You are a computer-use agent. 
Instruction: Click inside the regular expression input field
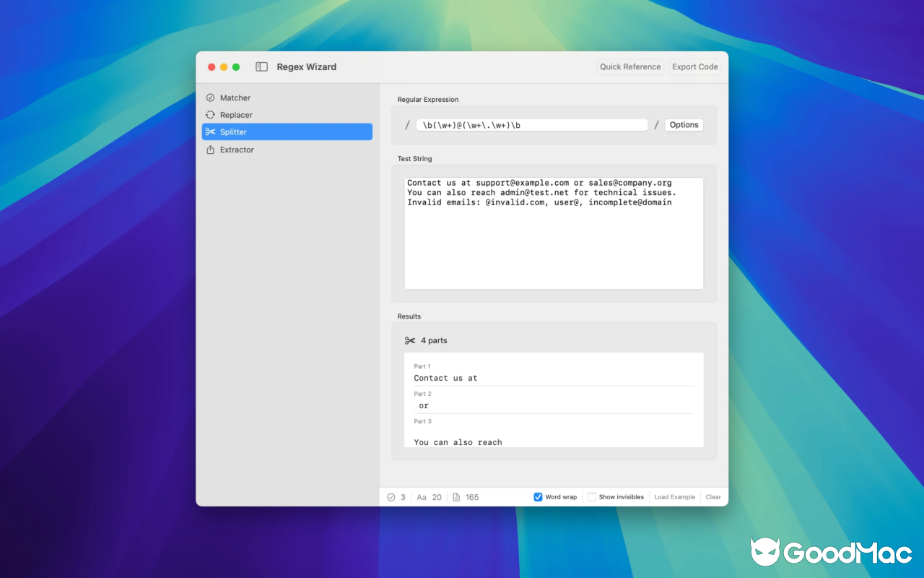point(532,124)
